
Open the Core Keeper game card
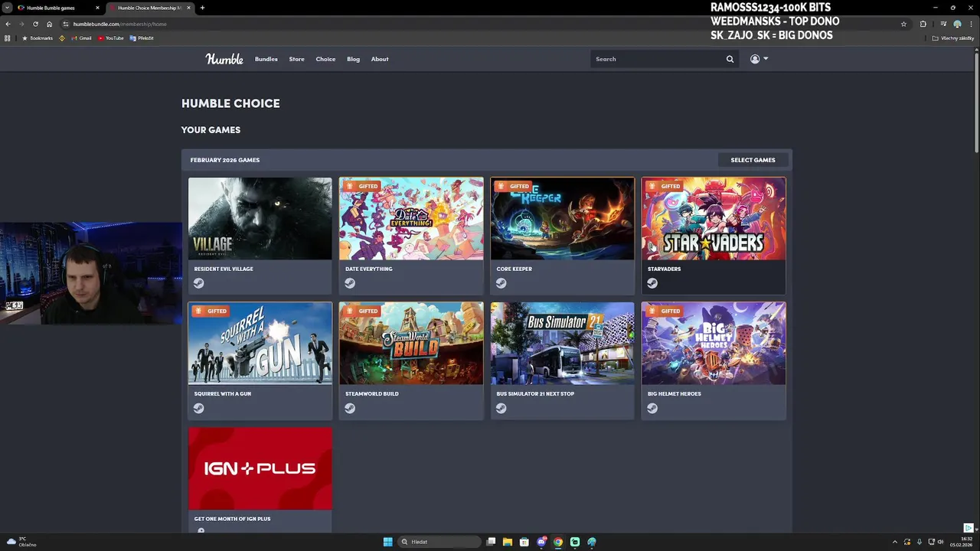tap(563, 236)
